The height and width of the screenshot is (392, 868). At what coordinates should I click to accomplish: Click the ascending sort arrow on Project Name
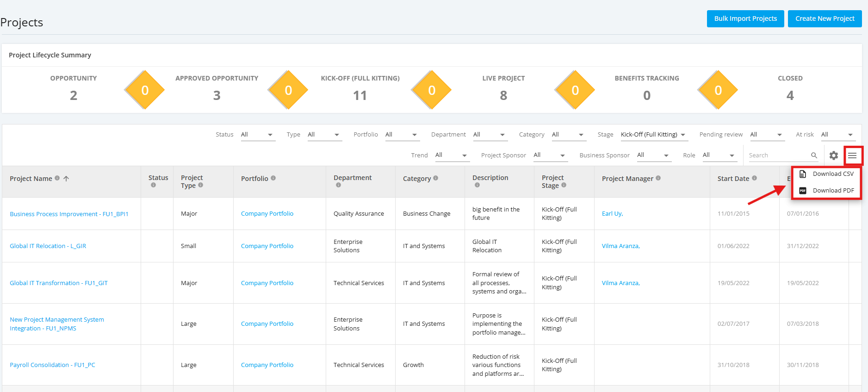coord(66,179)
